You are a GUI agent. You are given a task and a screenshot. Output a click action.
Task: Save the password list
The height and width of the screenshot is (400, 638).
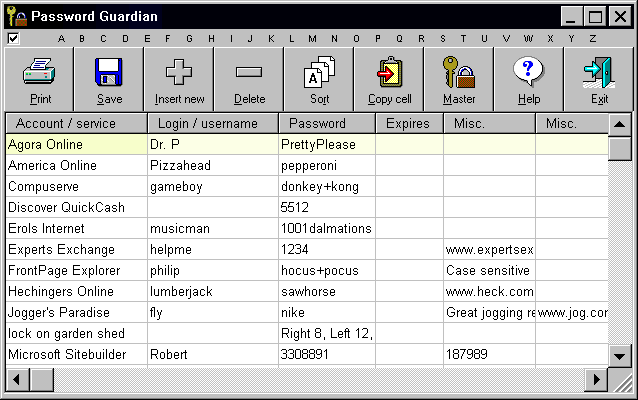[109, 79]
